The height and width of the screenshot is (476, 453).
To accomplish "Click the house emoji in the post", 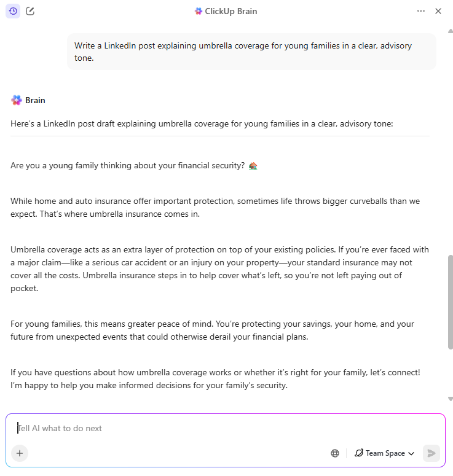I will (x=253, y=166).
